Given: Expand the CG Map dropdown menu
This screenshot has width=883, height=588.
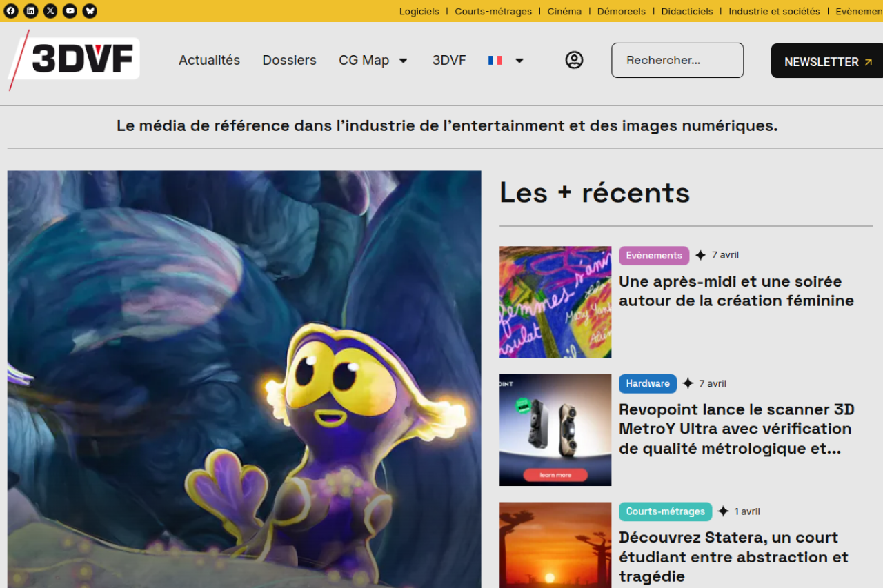Looking at the screenshot, I should 404,61.
